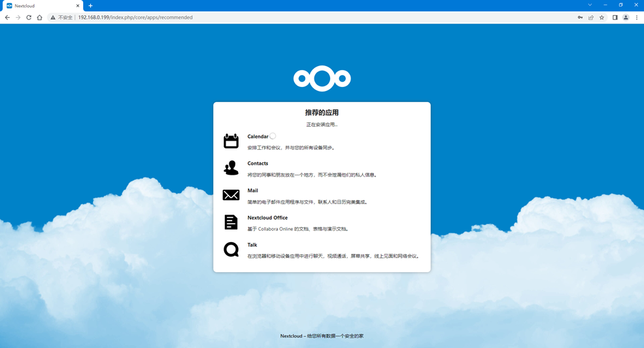Restore down the browser window

click(x=620, y=5)
